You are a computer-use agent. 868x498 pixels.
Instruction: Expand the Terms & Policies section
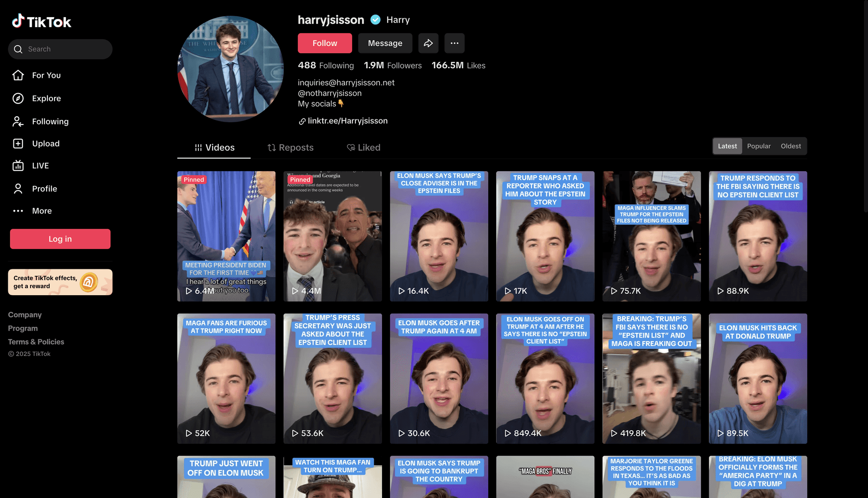pos(36,342)
